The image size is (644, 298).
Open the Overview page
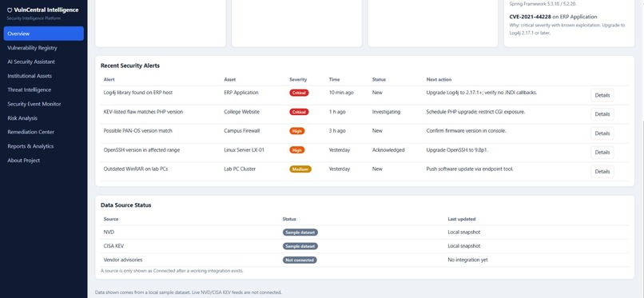(x=43, y=34)
